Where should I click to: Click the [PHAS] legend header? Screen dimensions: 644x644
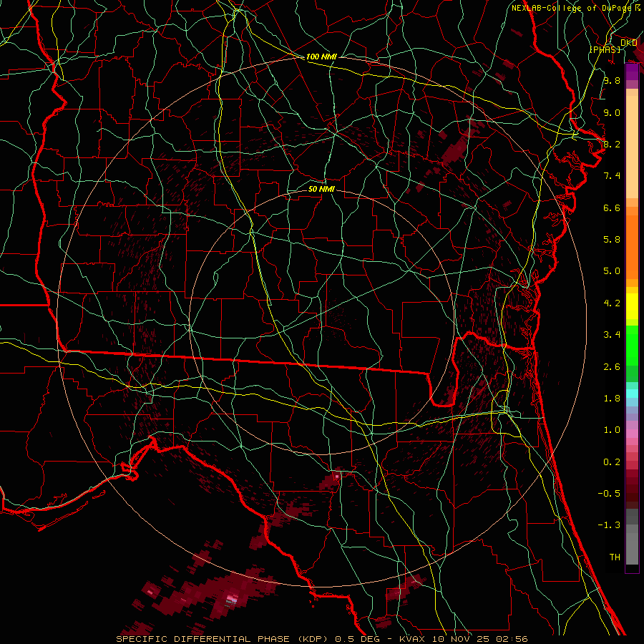(x=605, y=49)
